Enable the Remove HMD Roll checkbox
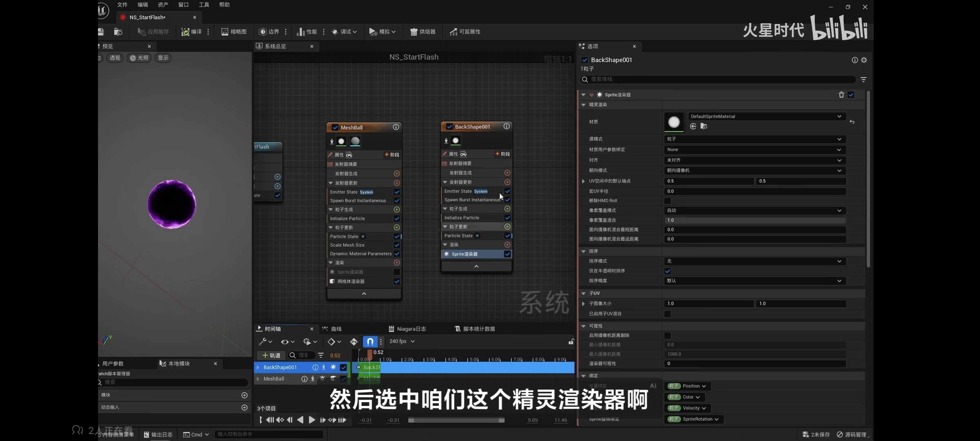Screen dimensions: 980x441 point(668,201)
